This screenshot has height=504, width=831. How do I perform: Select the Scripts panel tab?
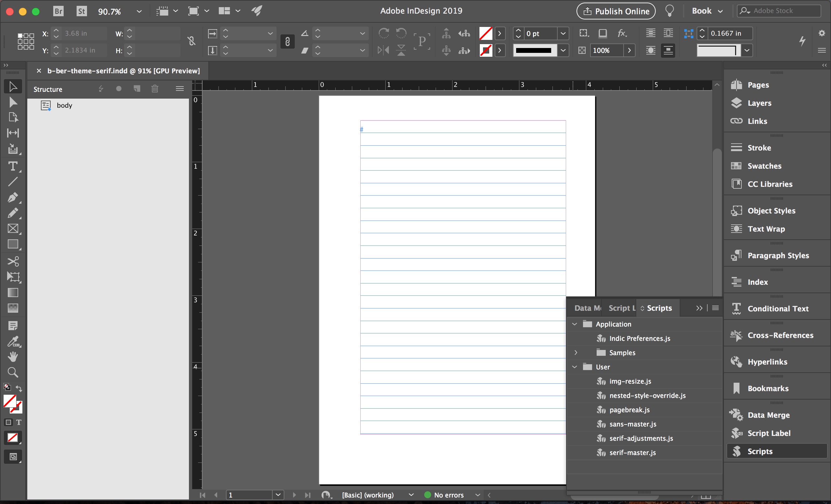[x=658, y=308]
